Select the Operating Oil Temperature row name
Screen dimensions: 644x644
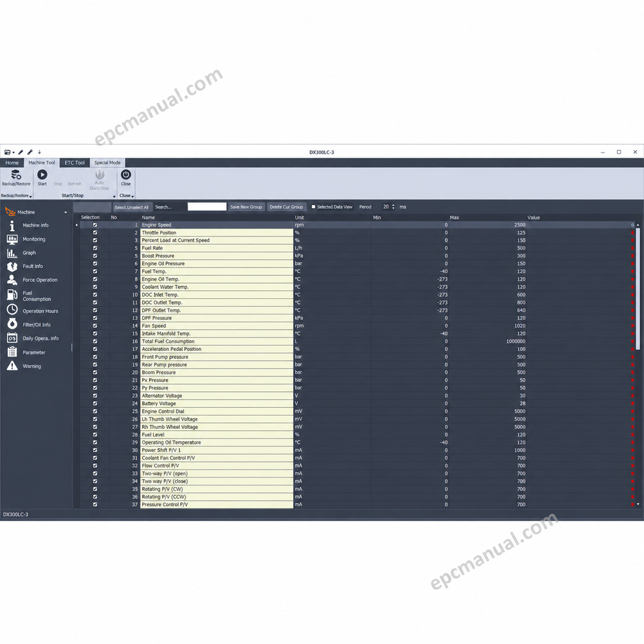pyautogui.click(x=216, y=443)
